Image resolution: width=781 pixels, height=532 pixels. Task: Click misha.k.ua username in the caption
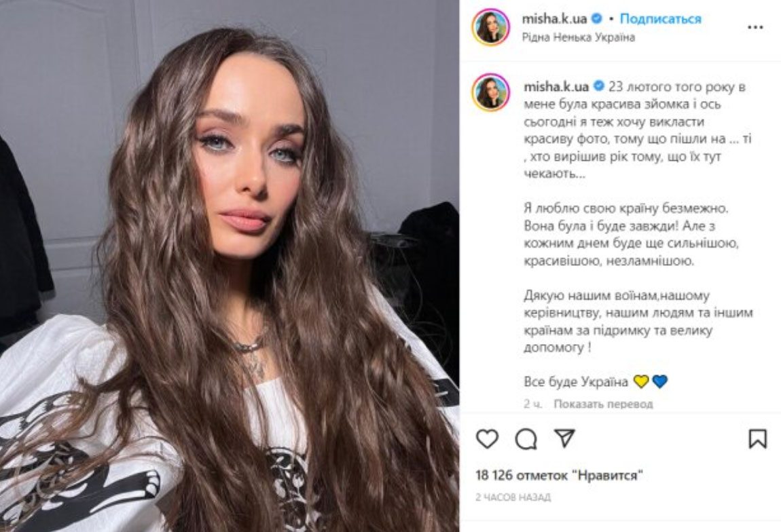click(x=556, y=86)
